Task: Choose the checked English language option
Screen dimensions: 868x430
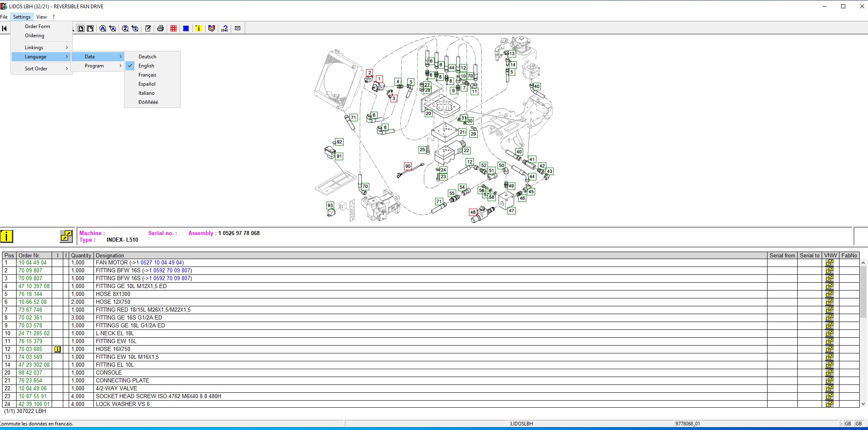Action: [146, 66]
